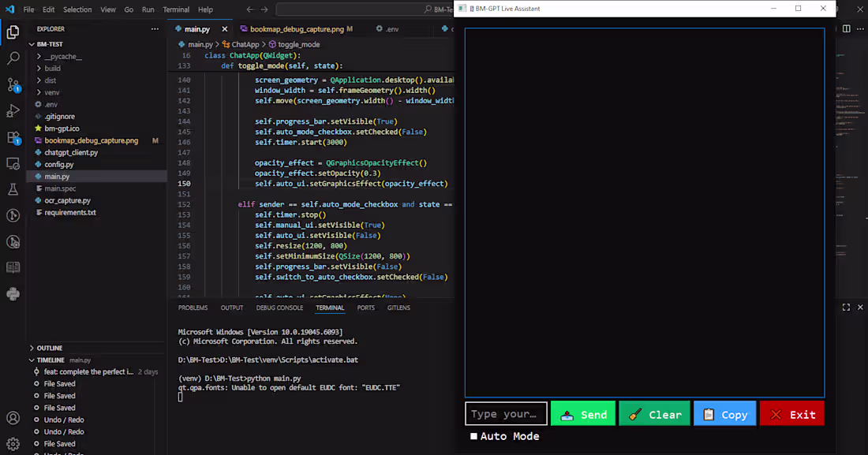Click the blue Copy button
868x455 pixels.
tap(724, 414)
